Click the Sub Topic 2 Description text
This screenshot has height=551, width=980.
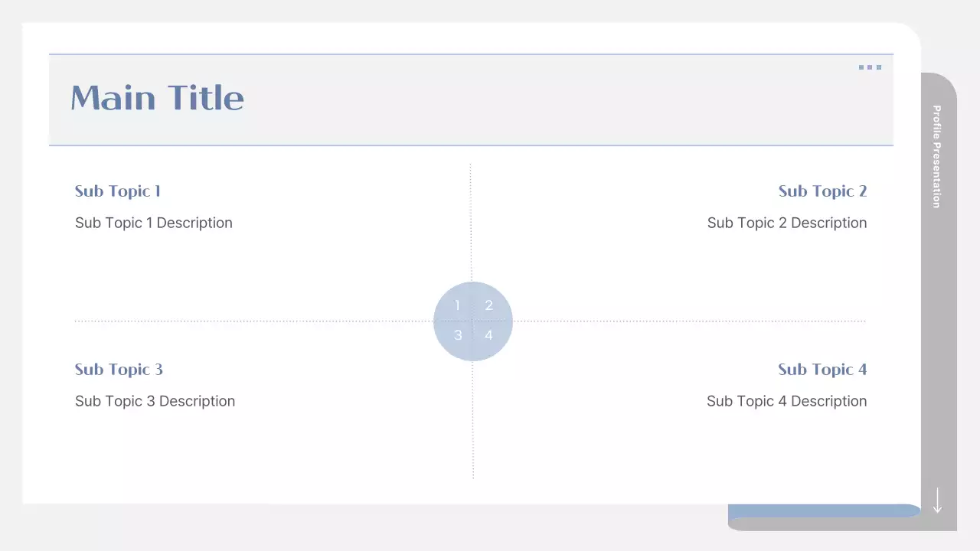click(787, 223)
